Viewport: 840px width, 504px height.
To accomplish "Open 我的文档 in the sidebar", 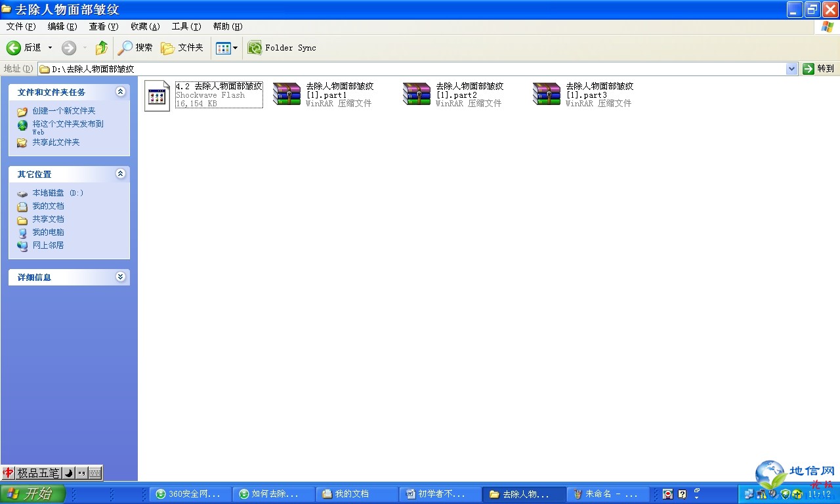I will tap(48, 206).
